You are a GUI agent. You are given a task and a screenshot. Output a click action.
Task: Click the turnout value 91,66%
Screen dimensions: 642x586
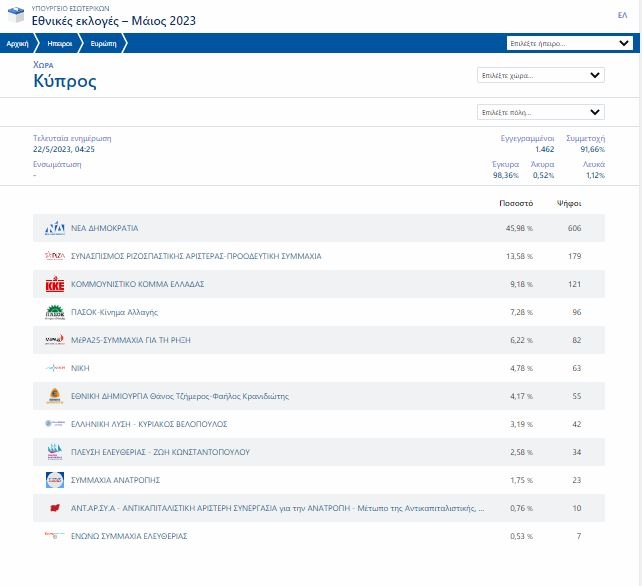[592, 149]
